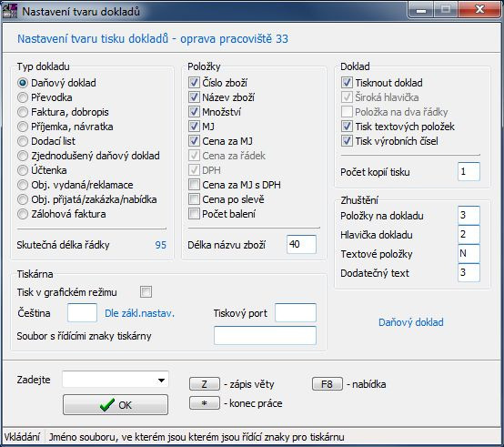The image size is (504, 447).
Task: Click the F8 nabídka button
Action: click(x=328, y=384)
